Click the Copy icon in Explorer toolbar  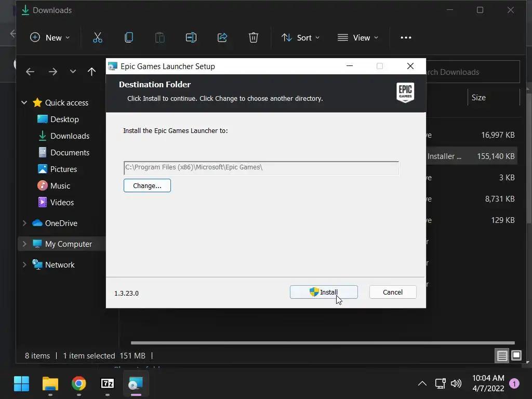(x=129, y=37)
